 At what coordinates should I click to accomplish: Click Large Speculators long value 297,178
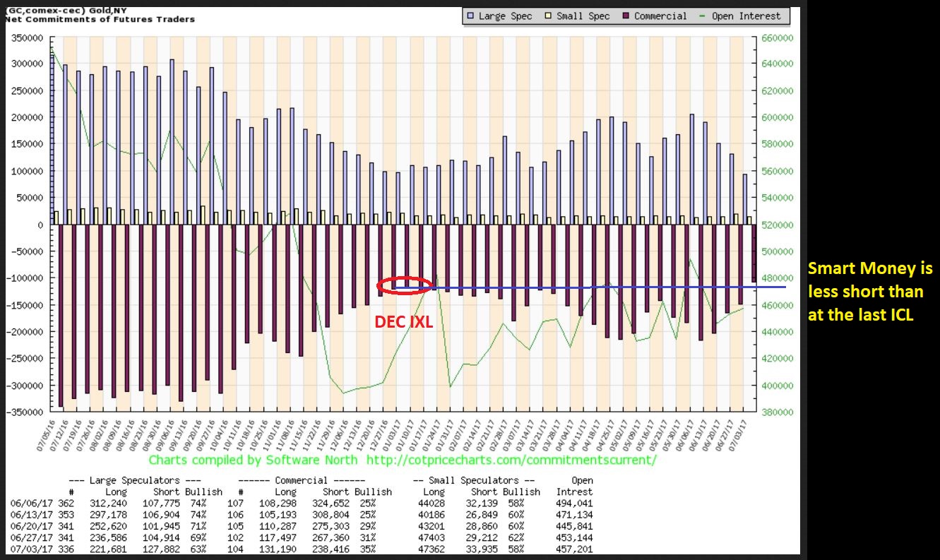pyautogui.click(x=107, y=514)
